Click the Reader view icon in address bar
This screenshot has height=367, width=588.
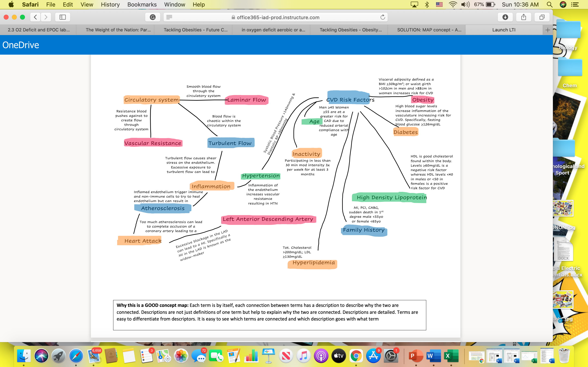[169, 17]
